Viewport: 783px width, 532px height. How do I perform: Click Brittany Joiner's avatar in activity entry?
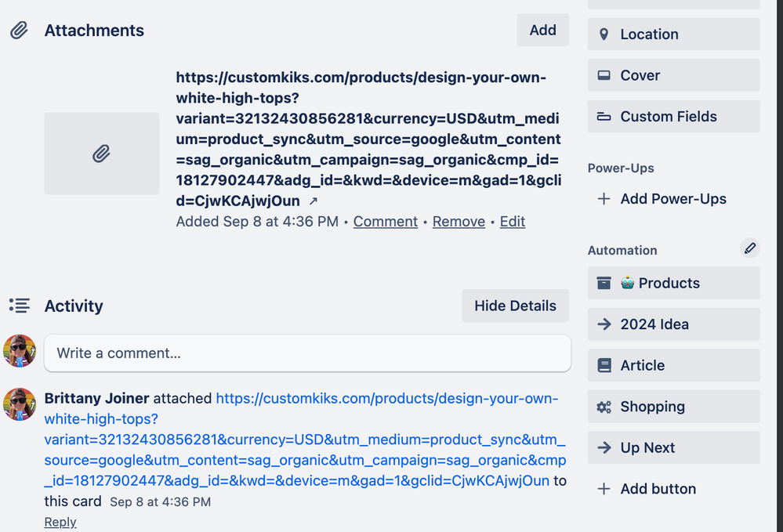coord(20,404)
